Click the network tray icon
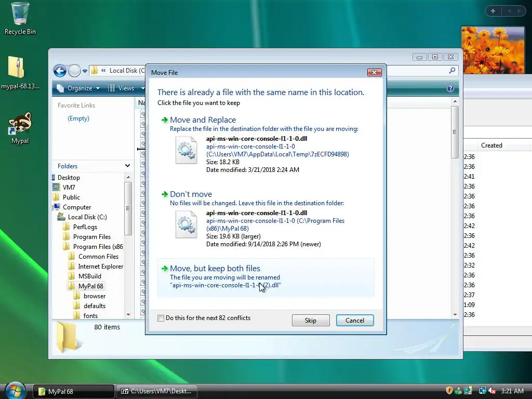The width and height of the screenshot is (532, 399). (482, 391)
